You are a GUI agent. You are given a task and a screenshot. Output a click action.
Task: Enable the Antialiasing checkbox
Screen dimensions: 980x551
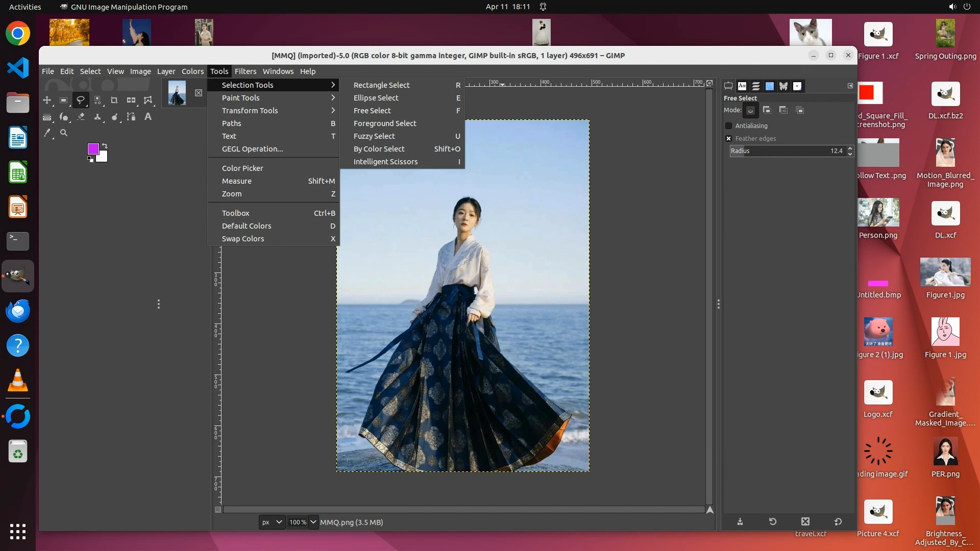tap(729, 126)
